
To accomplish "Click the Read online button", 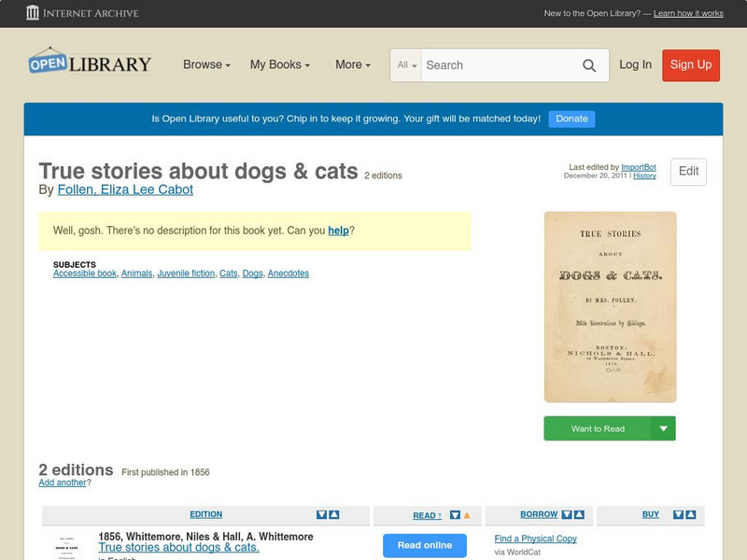I will click(x=425, y=545).
